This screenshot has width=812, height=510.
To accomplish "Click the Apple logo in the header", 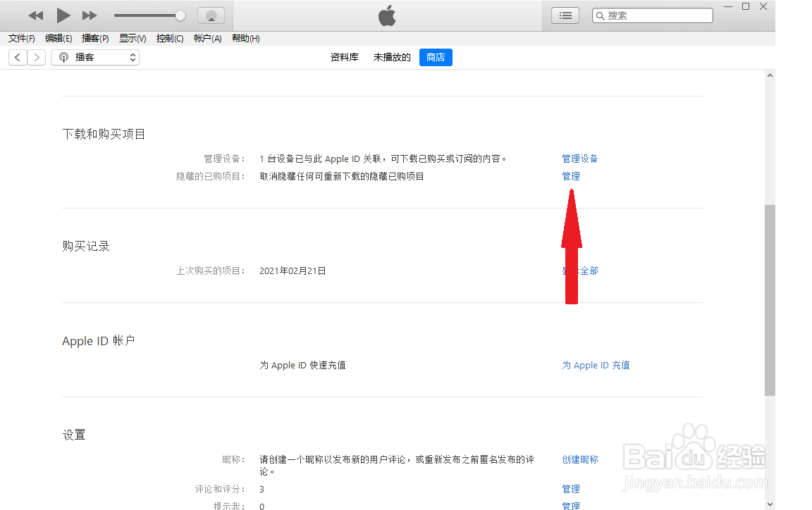I will (387, 15).
